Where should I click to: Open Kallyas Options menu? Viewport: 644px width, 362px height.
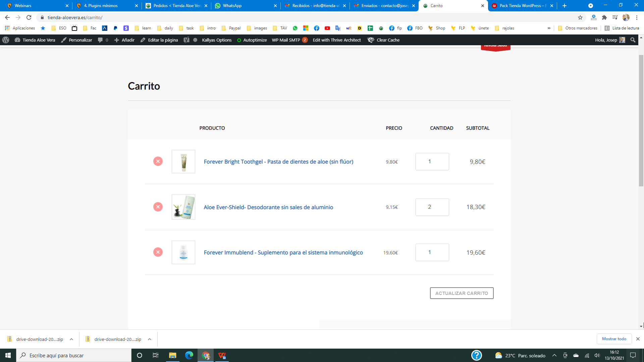tap(217, 40)
